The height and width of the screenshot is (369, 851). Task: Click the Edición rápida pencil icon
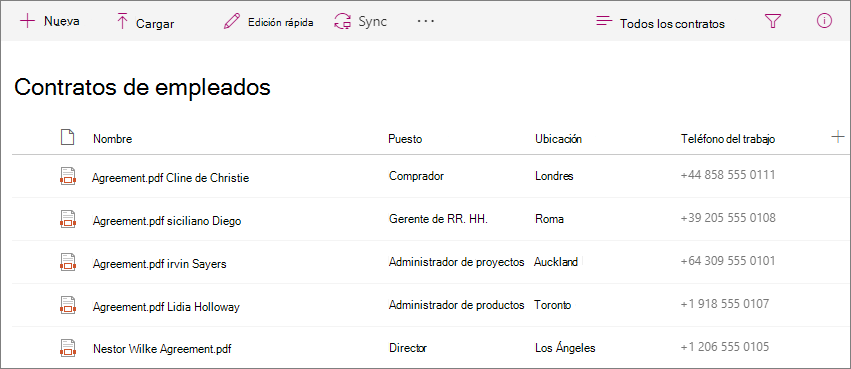[x=232, y=22]
